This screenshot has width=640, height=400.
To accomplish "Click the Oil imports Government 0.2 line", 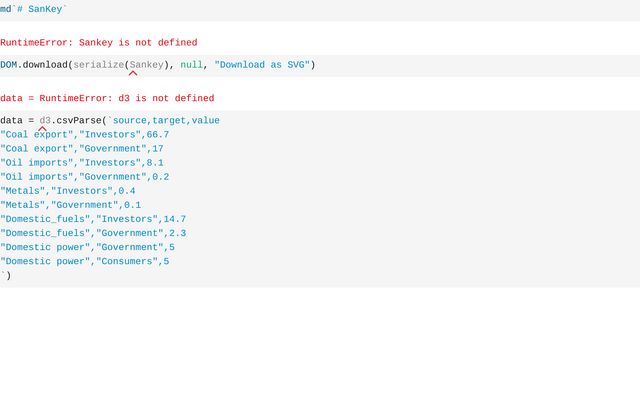I will click(x=85, y=177).
